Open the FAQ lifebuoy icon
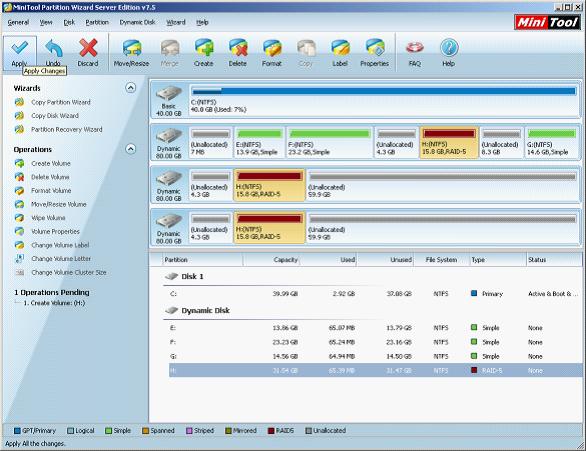 coord(415,52)
